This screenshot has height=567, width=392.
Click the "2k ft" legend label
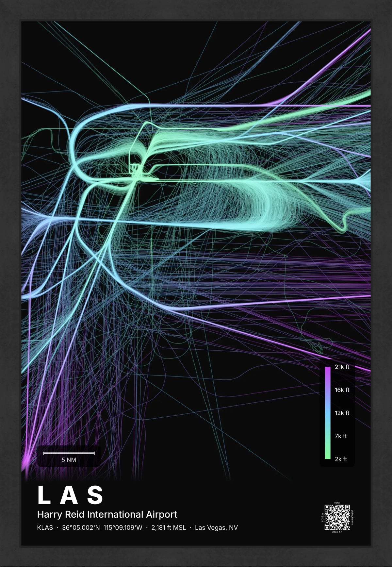(341, 459)
